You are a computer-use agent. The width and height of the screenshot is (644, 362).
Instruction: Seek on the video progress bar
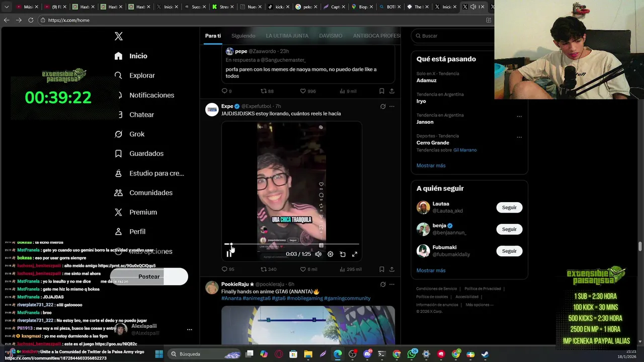[x=291, y=244]
